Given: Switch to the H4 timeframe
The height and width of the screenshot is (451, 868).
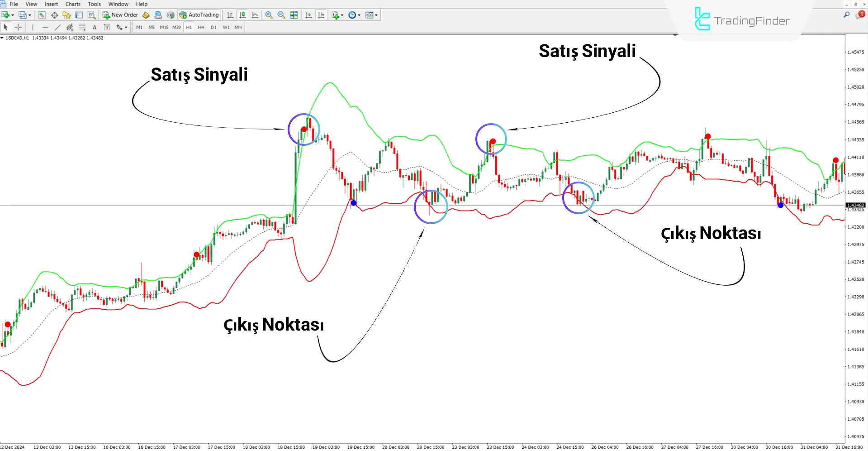Looking at the screenshot, I should [201, 27].
